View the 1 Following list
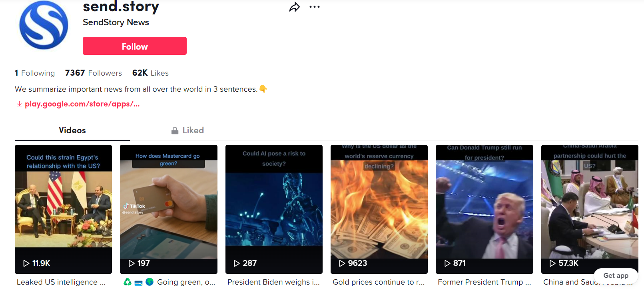 click(x=35, y=73)
